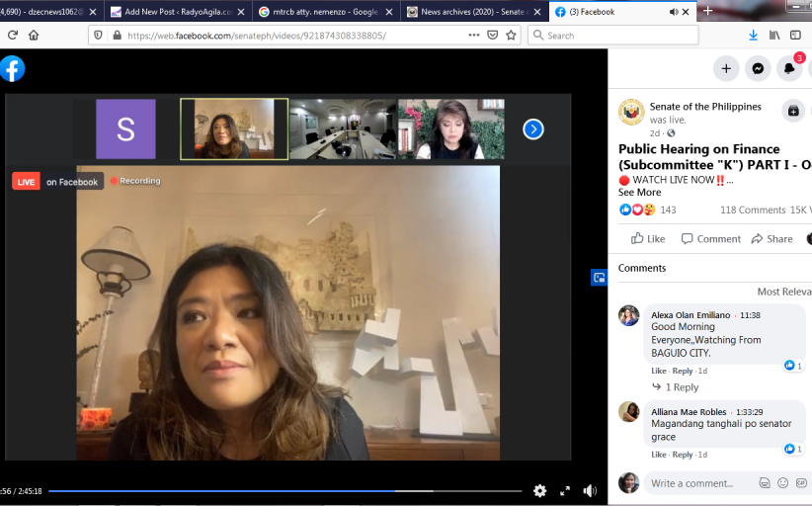The width and height of the screenshot is (812, 506).
Task: Pop out video with picture-in-picture icon
Action: [599, 278]
